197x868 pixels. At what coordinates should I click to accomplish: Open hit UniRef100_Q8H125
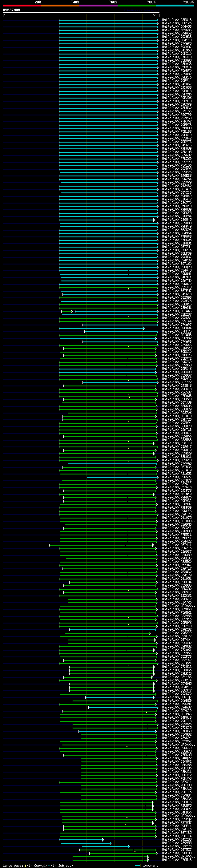point(177,23)
